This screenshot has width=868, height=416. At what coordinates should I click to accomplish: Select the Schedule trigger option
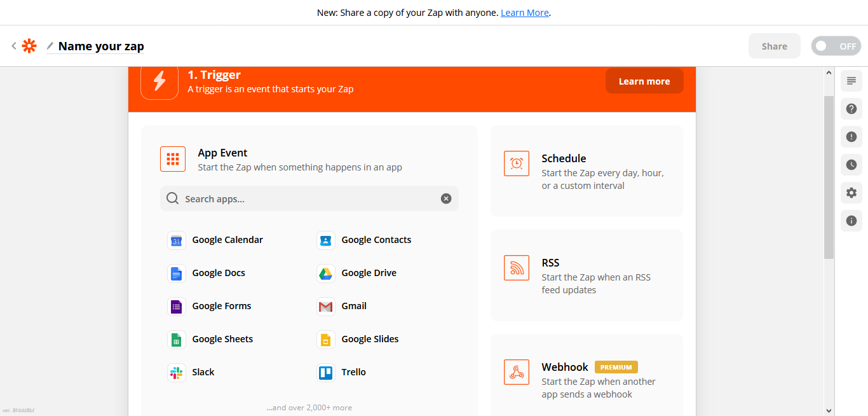click(586, 171)
